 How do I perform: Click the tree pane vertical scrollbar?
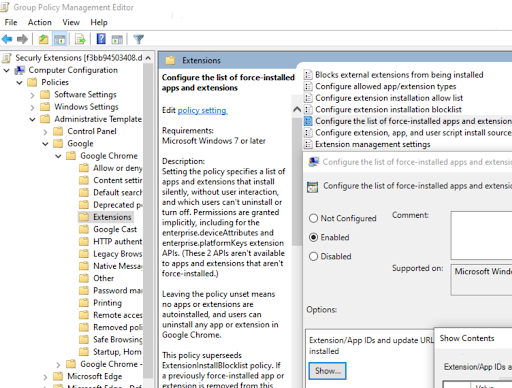(x=148, y=220)
